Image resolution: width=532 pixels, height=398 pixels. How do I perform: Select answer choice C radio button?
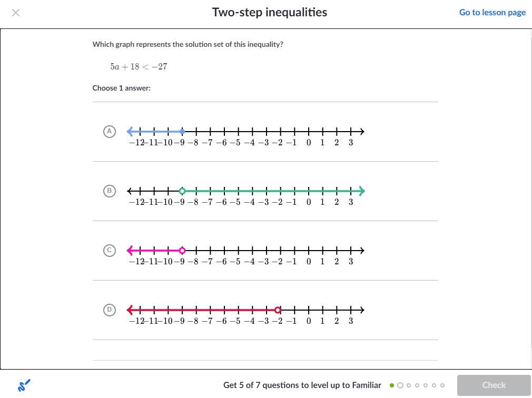pos(110,251)
